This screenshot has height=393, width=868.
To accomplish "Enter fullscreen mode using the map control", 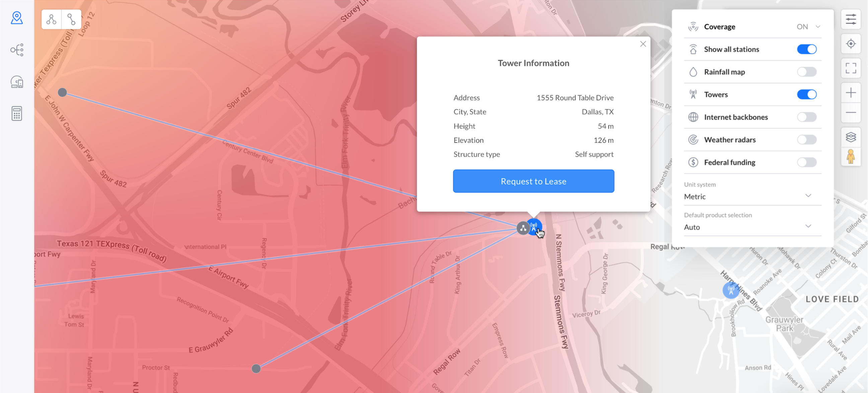I will (x=851, y=68).
